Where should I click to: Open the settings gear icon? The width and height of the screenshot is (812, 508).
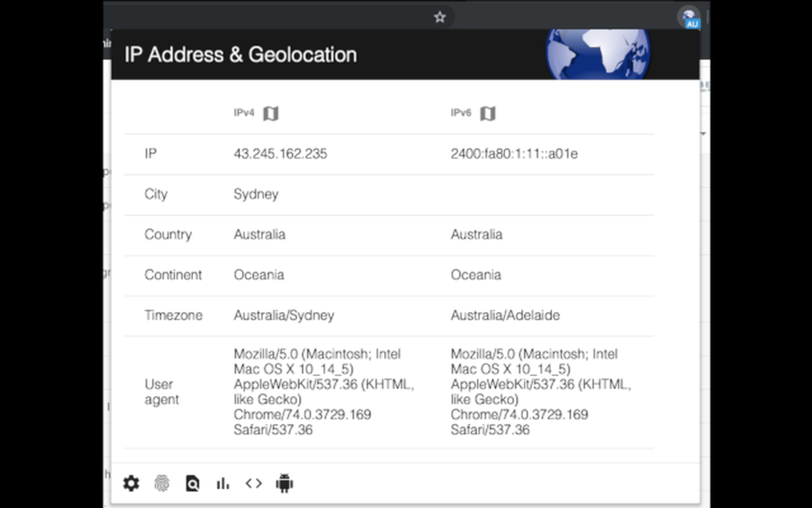(x=131, y=483)
